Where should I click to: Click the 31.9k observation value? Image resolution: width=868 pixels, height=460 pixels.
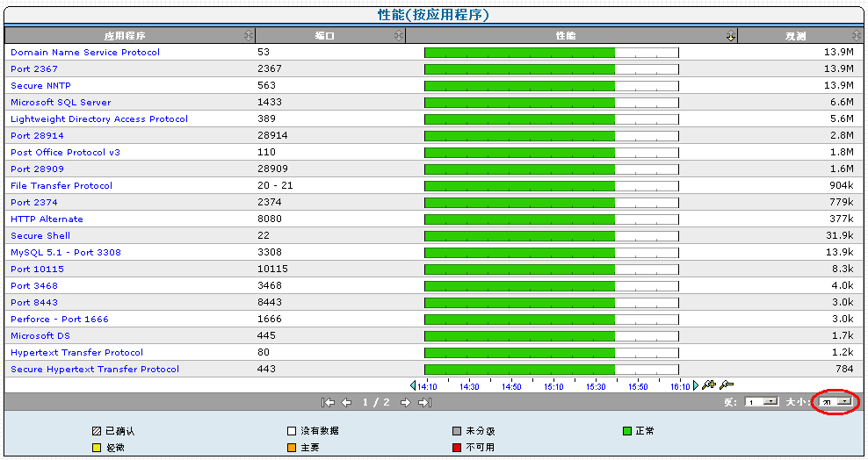coord(840,235)
